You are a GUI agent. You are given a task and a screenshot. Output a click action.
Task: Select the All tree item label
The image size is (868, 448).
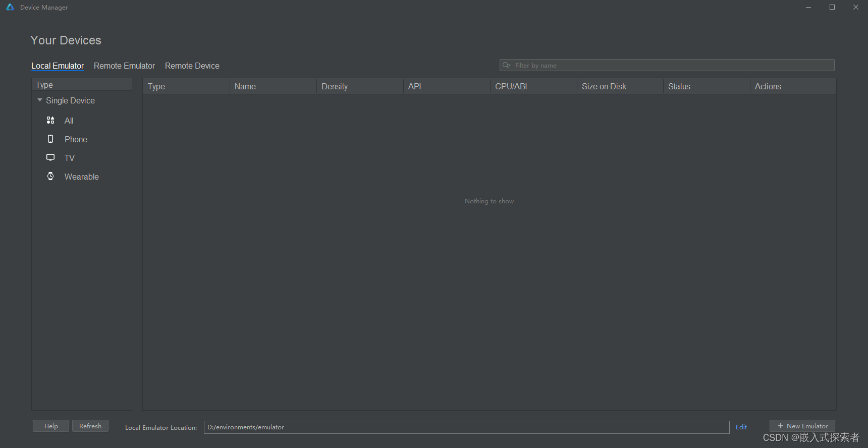[x=69, y=121]
